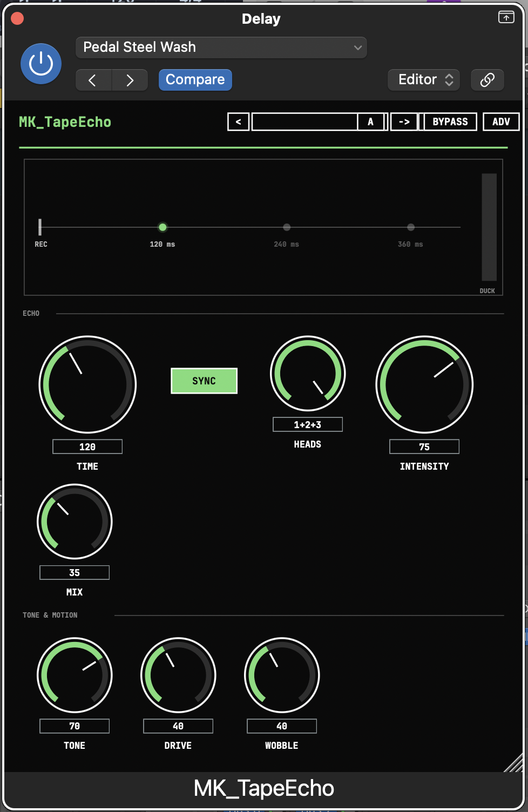Click the MK_TapeEcho footer title
This screenshot has width=528, height=812.
click(264, 788)
